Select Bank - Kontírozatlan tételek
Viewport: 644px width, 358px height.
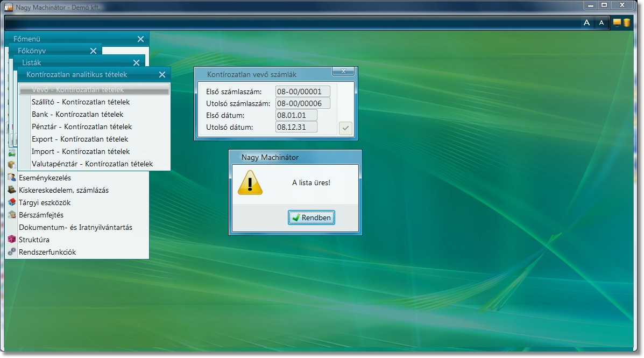(94, 114)
